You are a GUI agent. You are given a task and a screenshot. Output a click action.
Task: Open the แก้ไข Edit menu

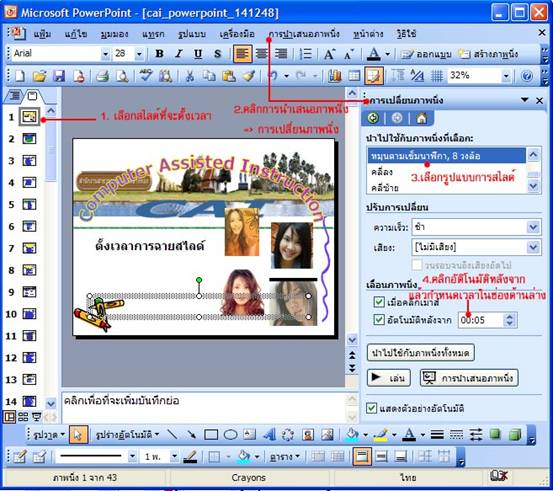click(75, 34)
